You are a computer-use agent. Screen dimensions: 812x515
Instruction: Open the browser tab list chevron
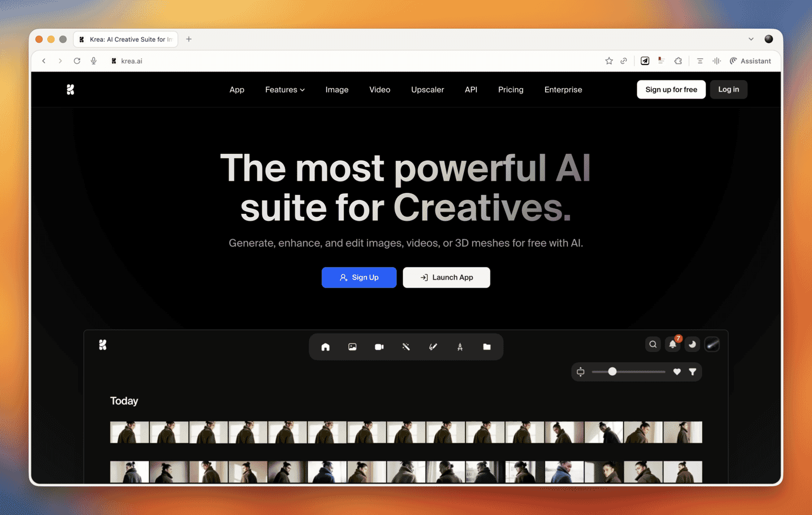[x=751, y=39]
